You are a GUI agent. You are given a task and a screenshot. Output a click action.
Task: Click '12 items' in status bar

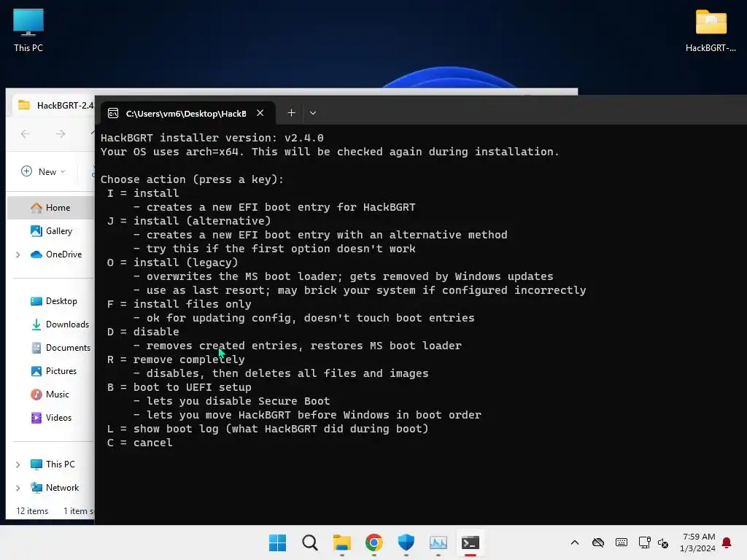(x=32, y=511)
